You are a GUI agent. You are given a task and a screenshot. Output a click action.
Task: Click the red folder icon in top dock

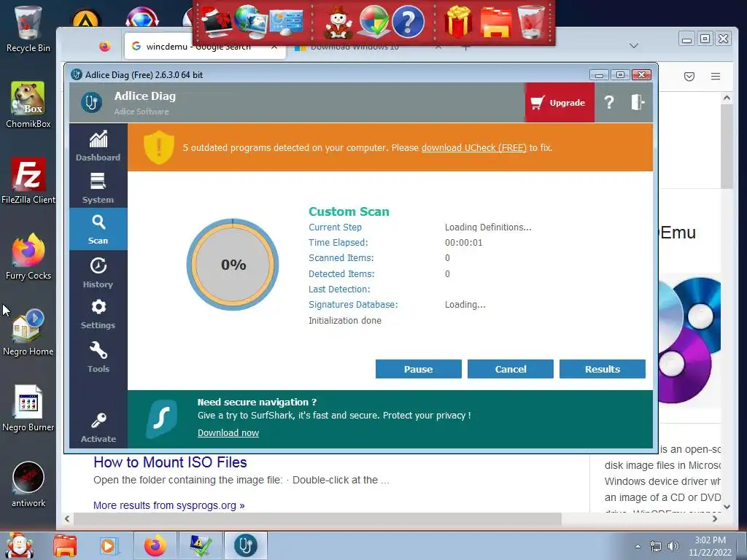[495, 22]
